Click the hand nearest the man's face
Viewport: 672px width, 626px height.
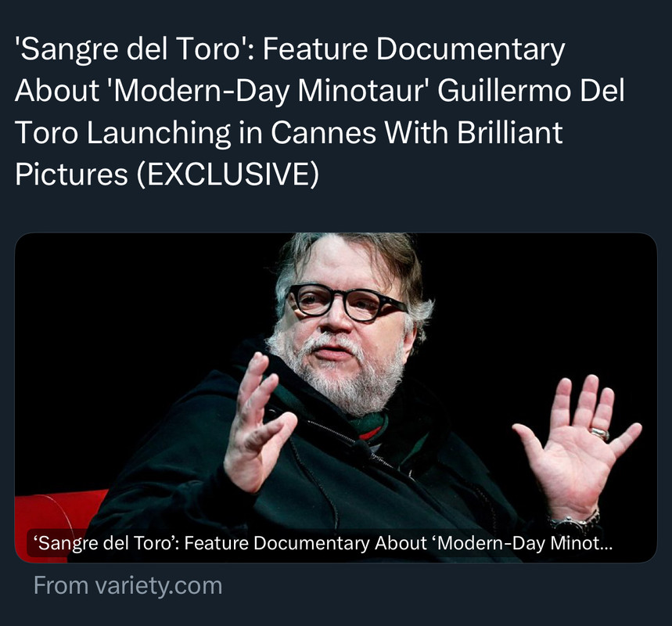pos(257,423)
